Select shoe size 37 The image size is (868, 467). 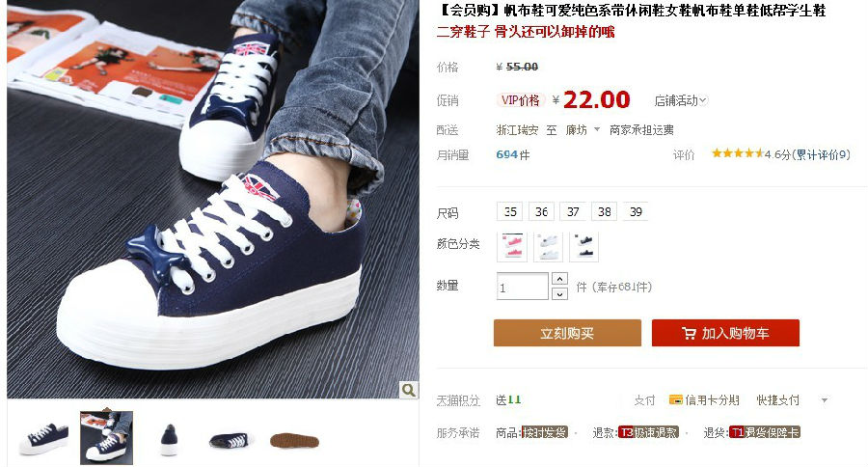573,211
